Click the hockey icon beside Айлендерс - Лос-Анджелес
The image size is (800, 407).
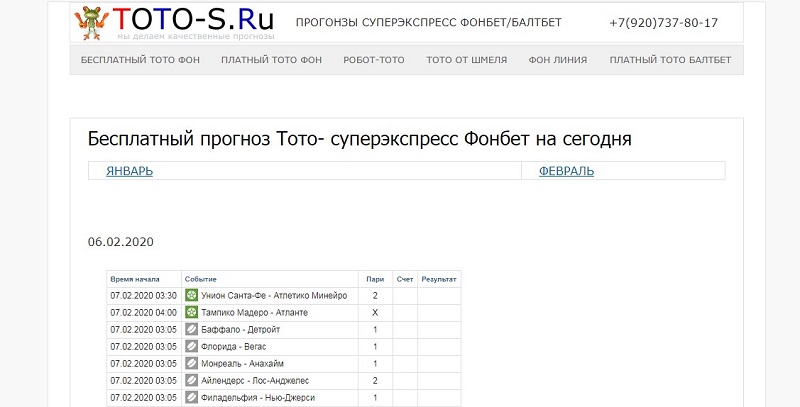[191, 380]
